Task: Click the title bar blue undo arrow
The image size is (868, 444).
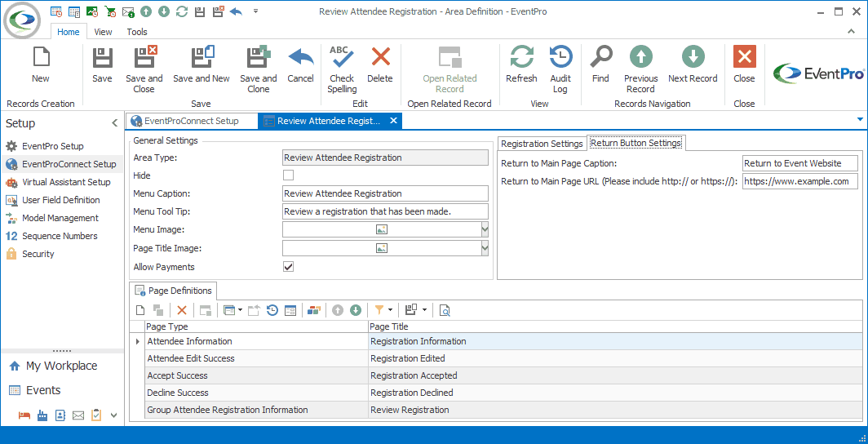Action: click(236, 11)
